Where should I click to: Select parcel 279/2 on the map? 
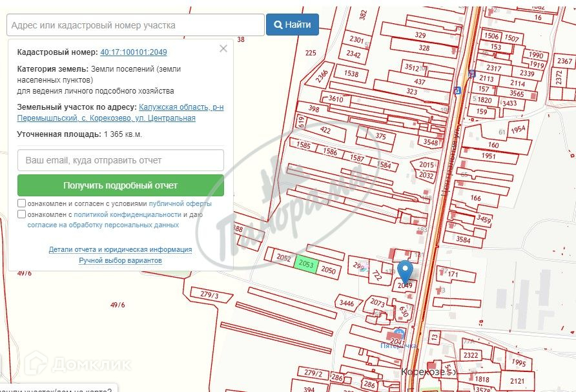[313, 373]
